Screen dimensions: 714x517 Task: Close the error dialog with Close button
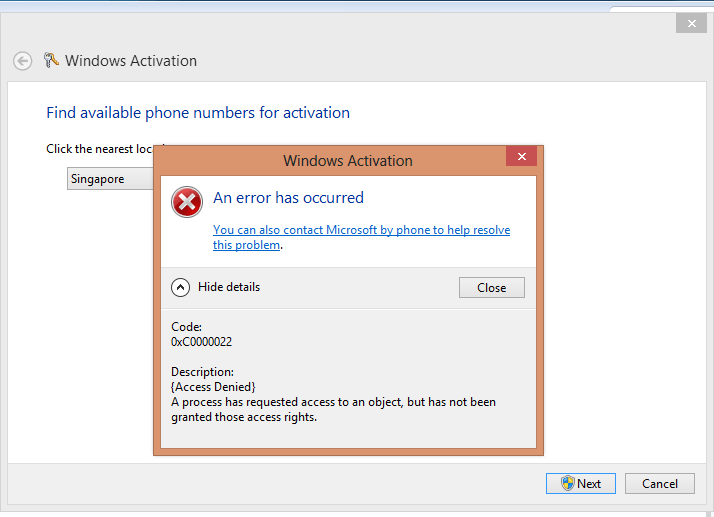(x=492, y=287)
